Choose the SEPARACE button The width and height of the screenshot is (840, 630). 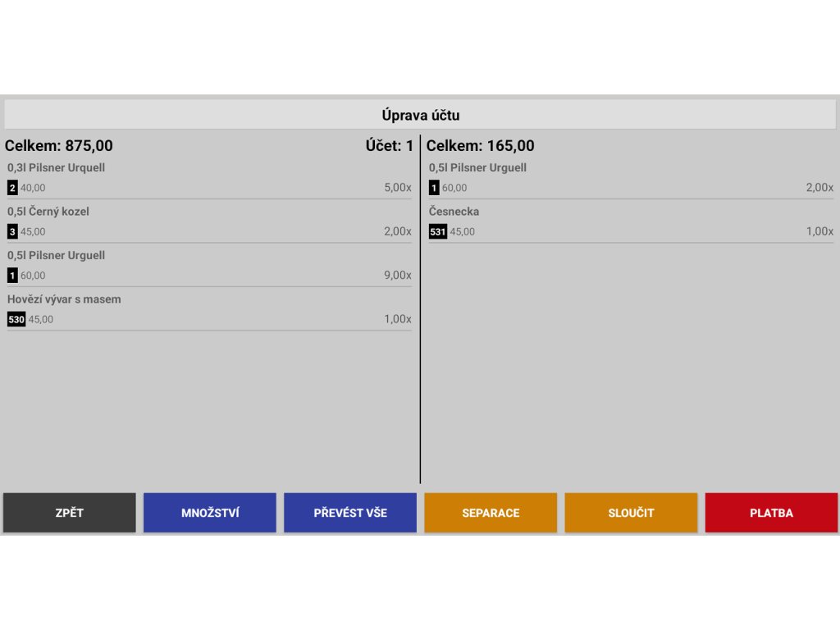click(x=491, y=513)
